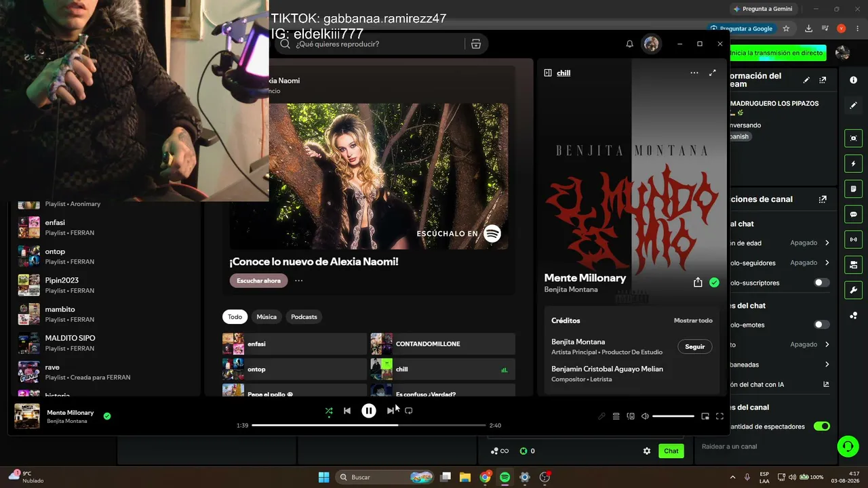The image size is (868, 488).
Task: Select the Podcasts filter chip
Action: pos(304,317)
